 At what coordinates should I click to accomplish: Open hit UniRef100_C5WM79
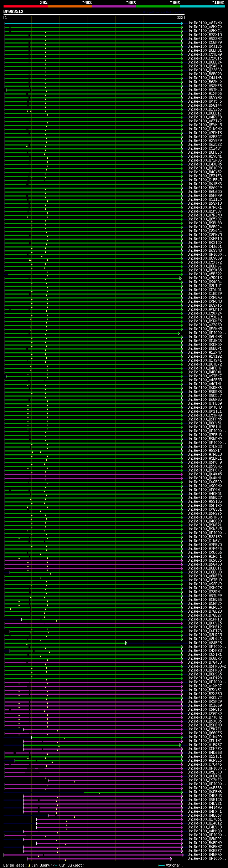(204, 43)
